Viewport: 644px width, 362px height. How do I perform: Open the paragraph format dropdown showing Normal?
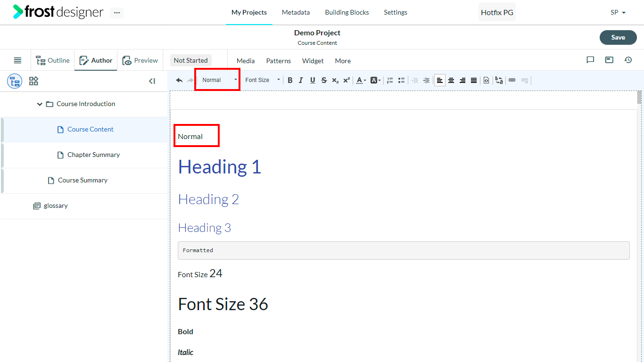click(x=219, y=80)
